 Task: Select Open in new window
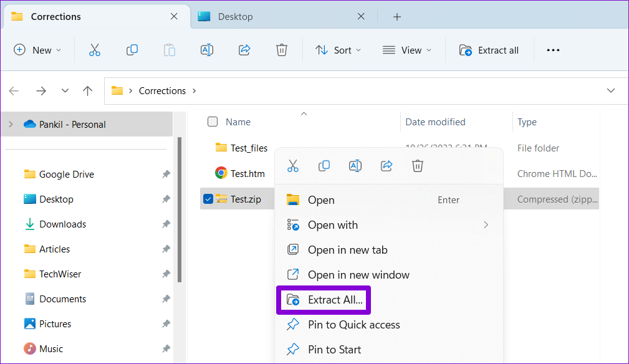tap(389, 275)
